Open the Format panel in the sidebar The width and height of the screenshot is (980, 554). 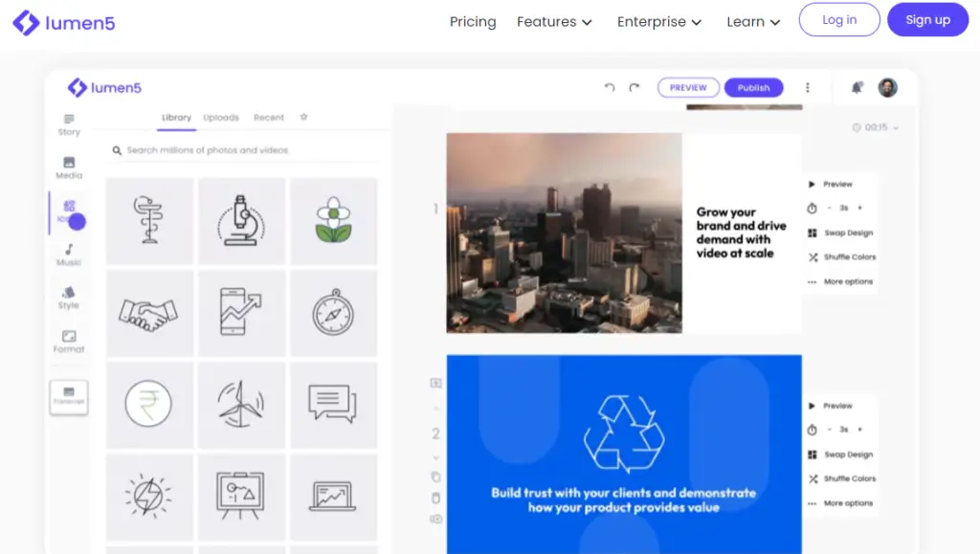(x=69, y=342)
